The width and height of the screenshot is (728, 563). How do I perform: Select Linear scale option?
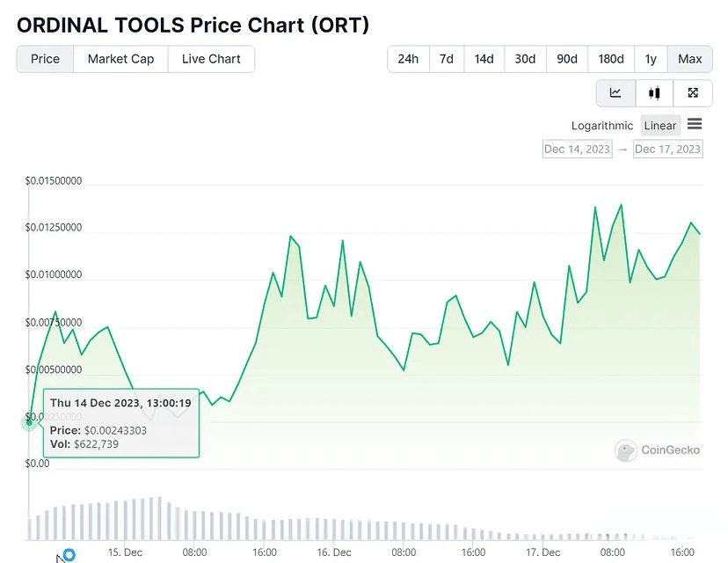coord(660,126)
